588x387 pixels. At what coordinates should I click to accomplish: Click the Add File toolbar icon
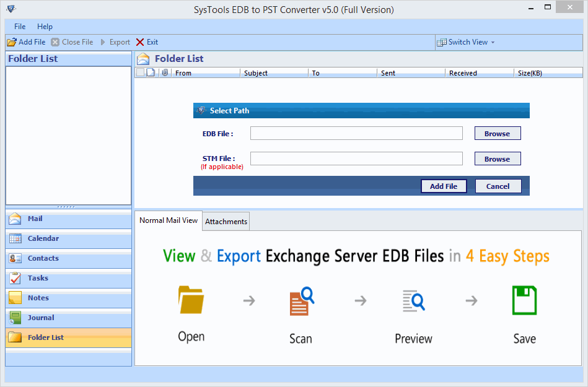[x=12, y=42]
